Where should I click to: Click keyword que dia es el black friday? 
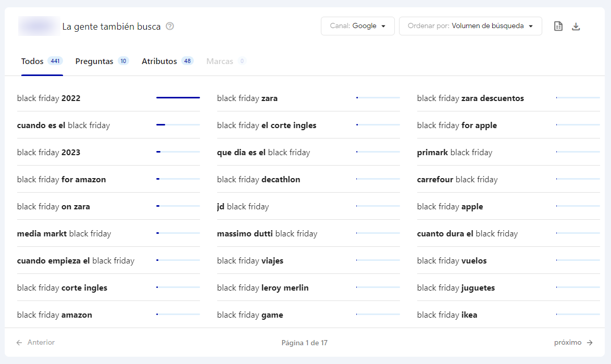coord(264,153)
